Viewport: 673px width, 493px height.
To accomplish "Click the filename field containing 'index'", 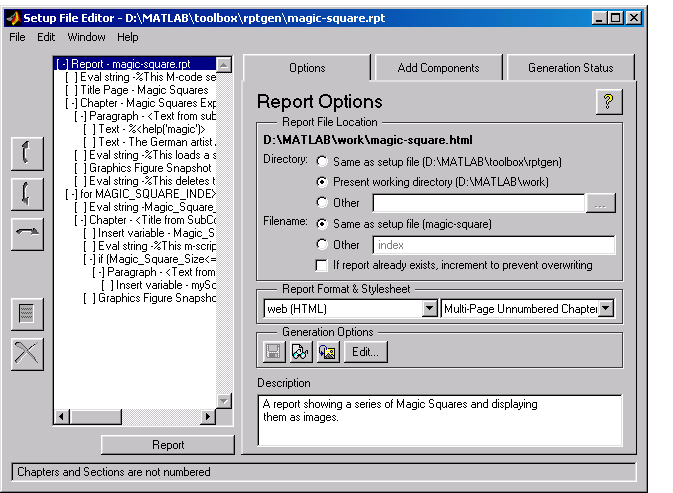I will tap(494, 245).
